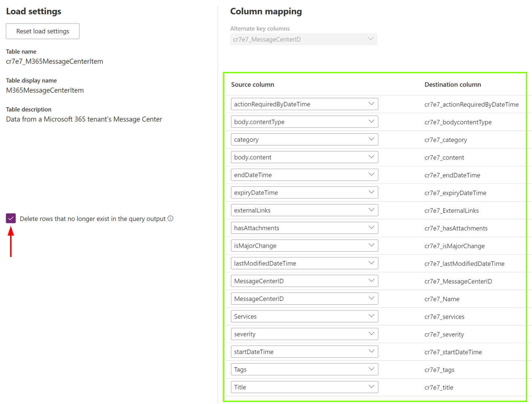Open Title source column dropdown

304,387
